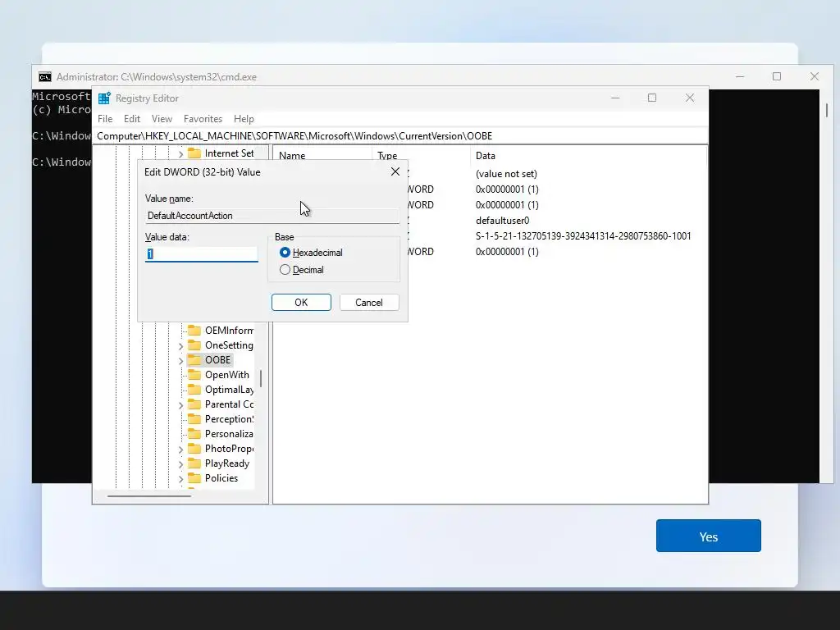Expand the PhotoProp tree node
Screen dimensions: 840x630
click(x=180, y=450)
